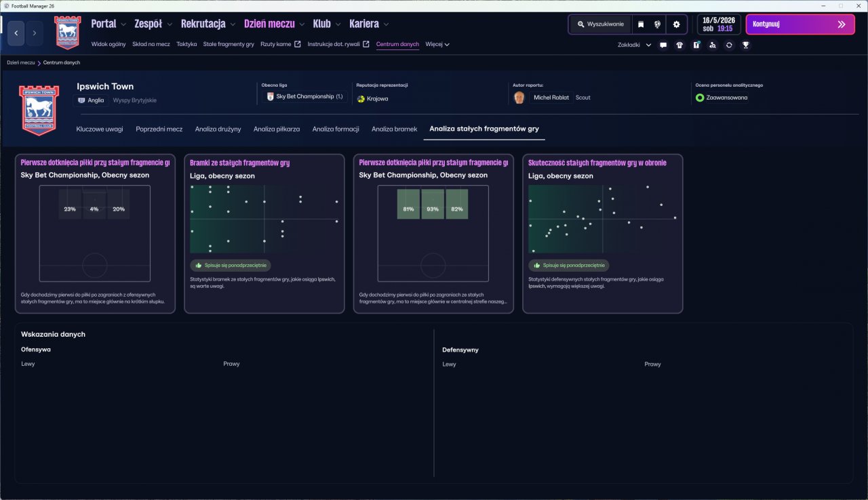868x500 pixels.
Task: Click the yellow-green icon beside Krajowa
Action: point(361,98)
